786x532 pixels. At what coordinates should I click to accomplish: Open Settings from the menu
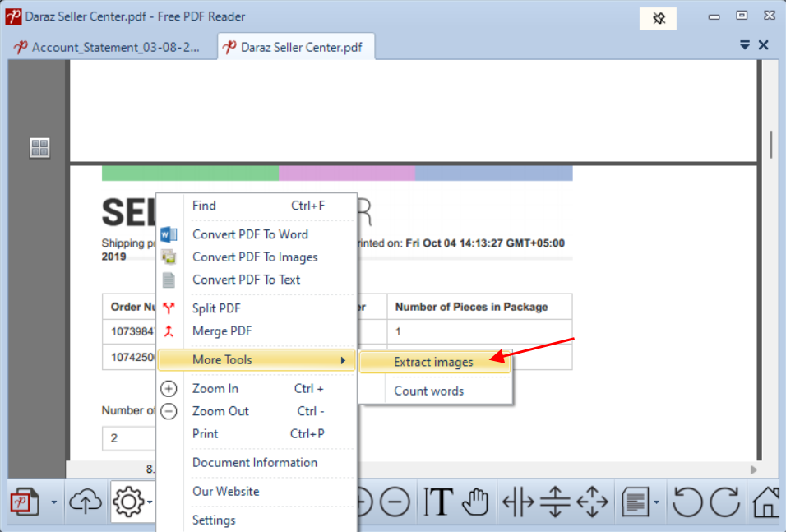pyautogui.click(x=257, y=520)
